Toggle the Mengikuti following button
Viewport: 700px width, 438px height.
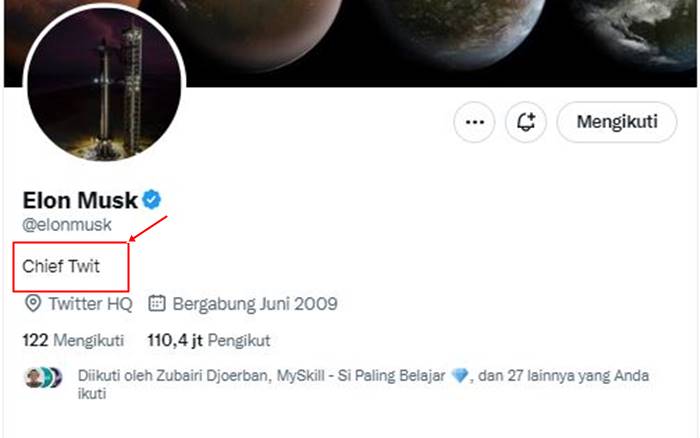(x=617, y=122)
